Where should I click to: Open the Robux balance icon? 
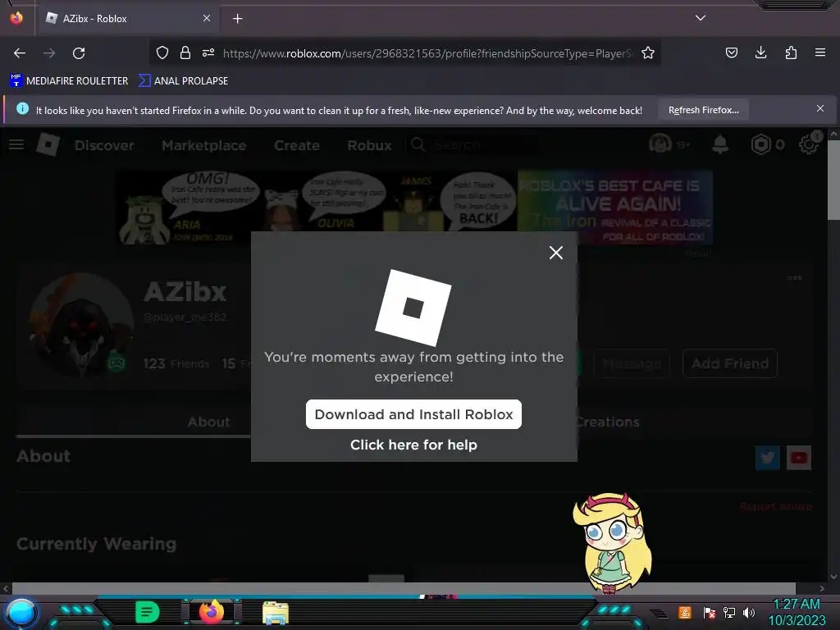coord(761,144)
